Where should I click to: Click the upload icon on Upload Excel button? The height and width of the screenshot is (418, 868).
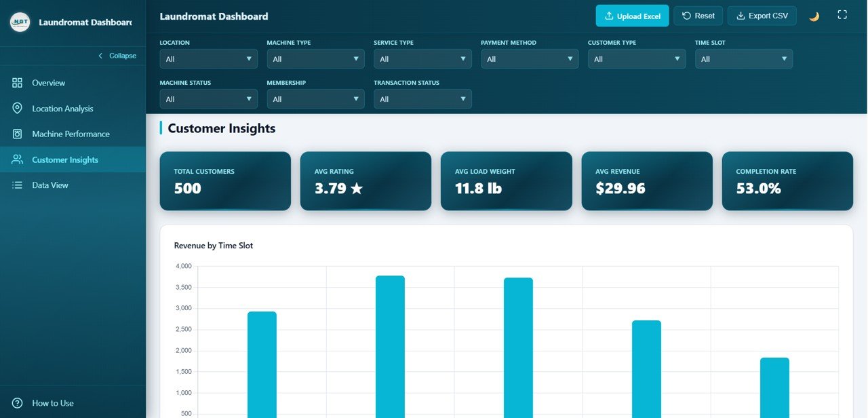[609, 15]
